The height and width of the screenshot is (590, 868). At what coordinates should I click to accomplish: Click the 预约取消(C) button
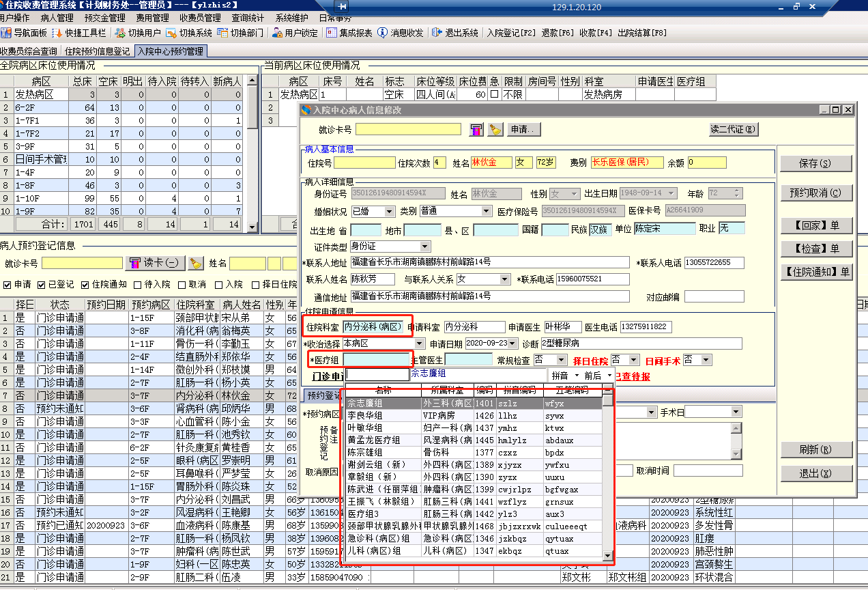(x=816, y=193)
